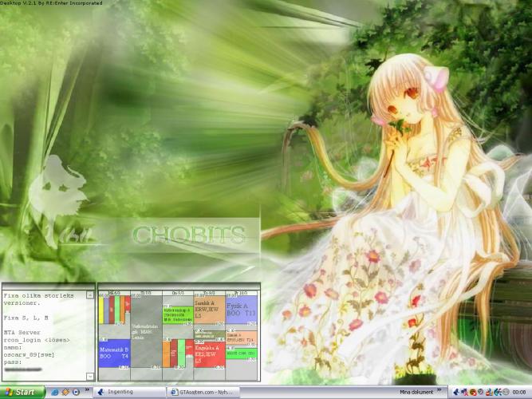This screenshot has width=532, height=399.
Task: Click the orange diamond Quick Launch icon
Action: tap(65, 392)
